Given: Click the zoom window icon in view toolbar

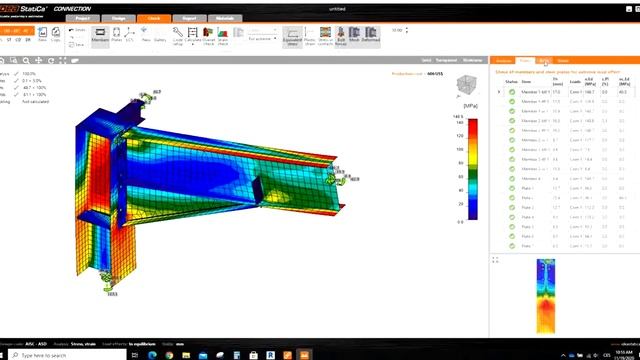Looking at the screenshot, I should [14, 60].
